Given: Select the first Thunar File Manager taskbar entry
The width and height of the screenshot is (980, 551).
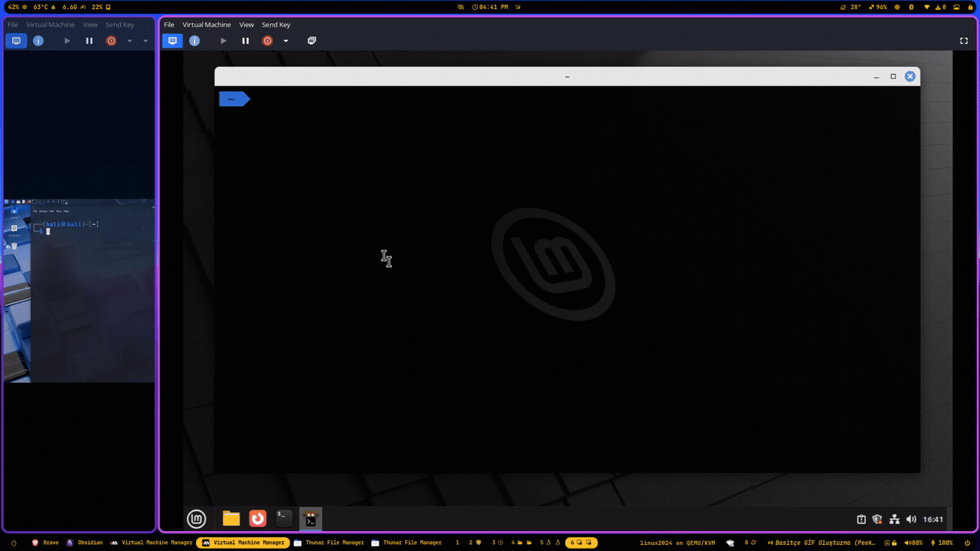Looking at the screenshot, I should point(329,543).
